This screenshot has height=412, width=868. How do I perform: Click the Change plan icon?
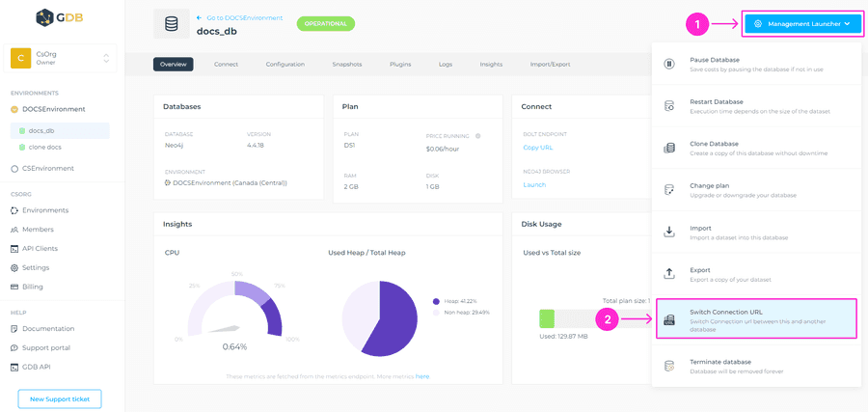coord(669,190)
